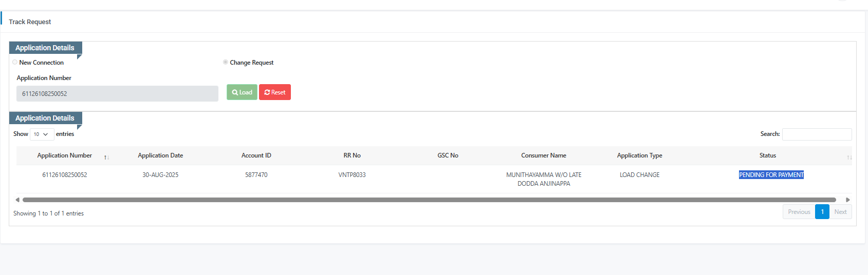Open the Show entries count dropdown
868x275 pixels.
pos(42,134)
